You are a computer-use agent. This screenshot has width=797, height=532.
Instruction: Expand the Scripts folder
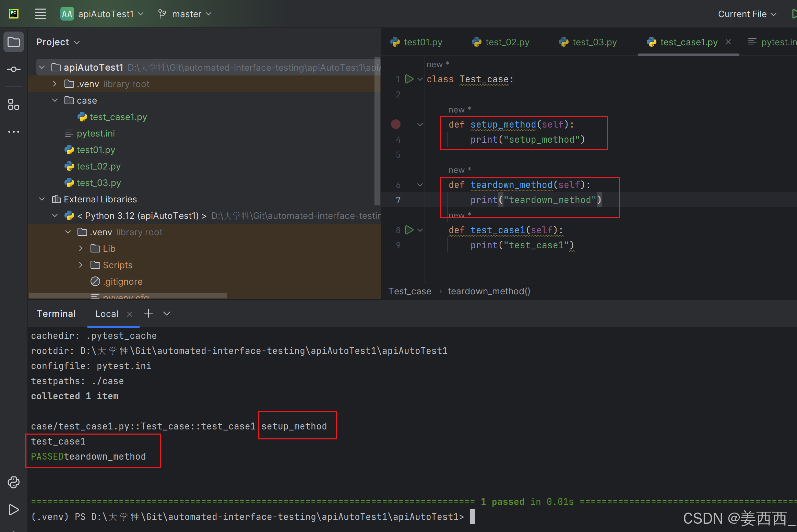(x=81, y=265)
